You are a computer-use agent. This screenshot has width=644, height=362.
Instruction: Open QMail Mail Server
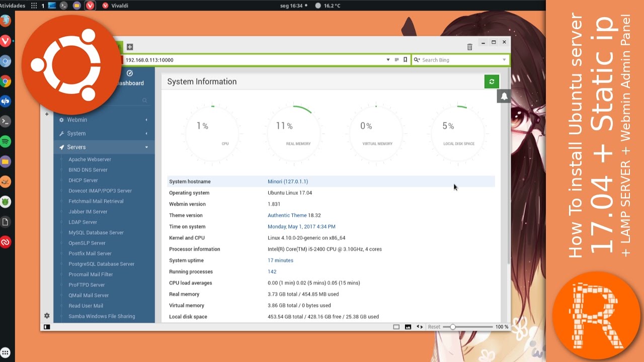pyautogui.click(x=89, y=295)
